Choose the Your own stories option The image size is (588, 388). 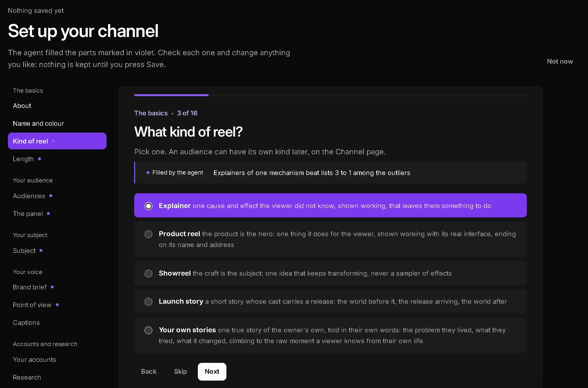click(330, 335)
